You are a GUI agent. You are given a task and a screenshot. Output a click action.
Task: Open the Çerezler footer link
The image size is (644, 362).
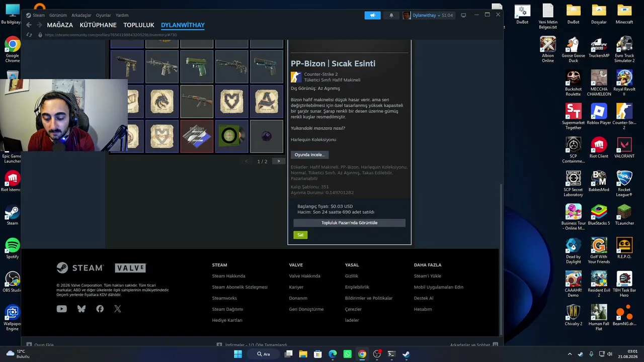point(353,309)
